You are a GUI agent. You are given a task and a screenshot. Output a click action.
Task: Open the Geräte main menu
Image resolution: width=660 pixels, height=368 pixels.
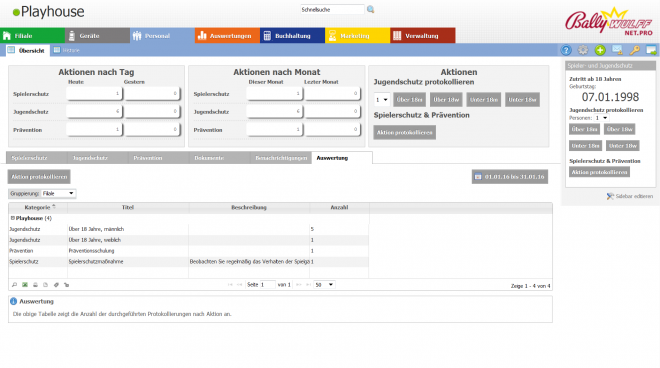97,36
